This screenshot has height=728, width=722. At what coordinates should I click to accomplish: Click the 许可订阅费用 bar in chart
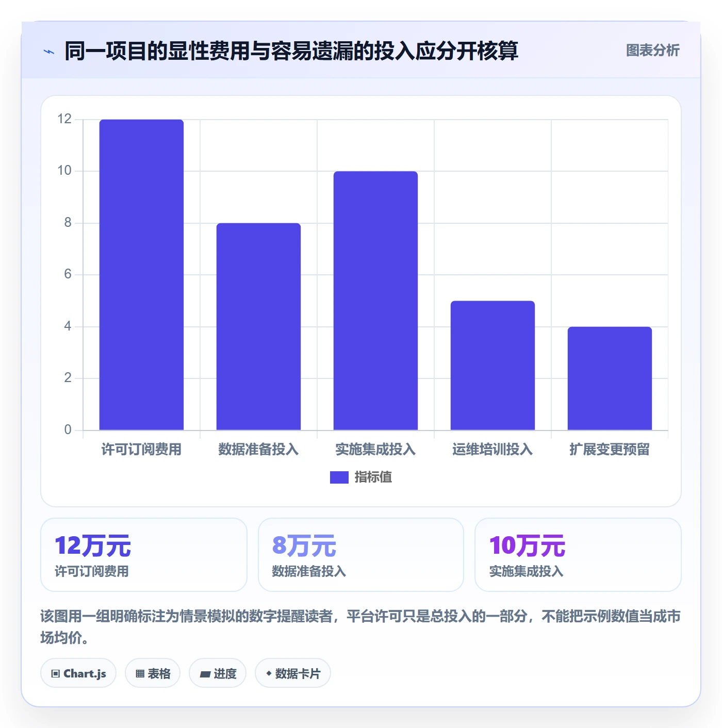pos(141,275)
